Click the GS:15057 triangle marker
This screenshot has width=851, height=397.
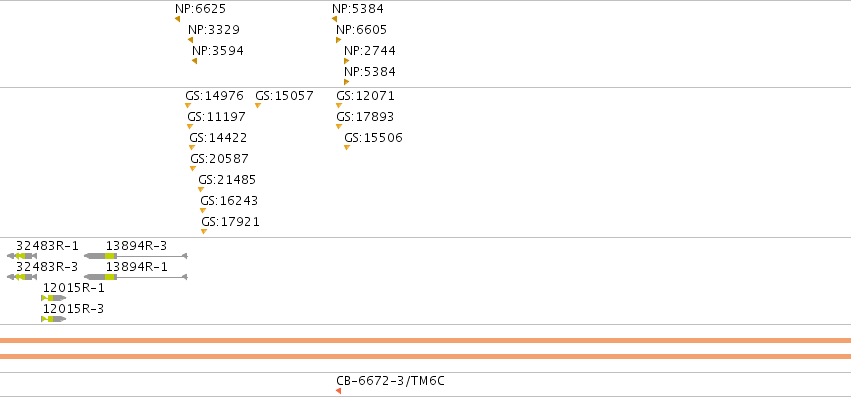pos(258,105)
